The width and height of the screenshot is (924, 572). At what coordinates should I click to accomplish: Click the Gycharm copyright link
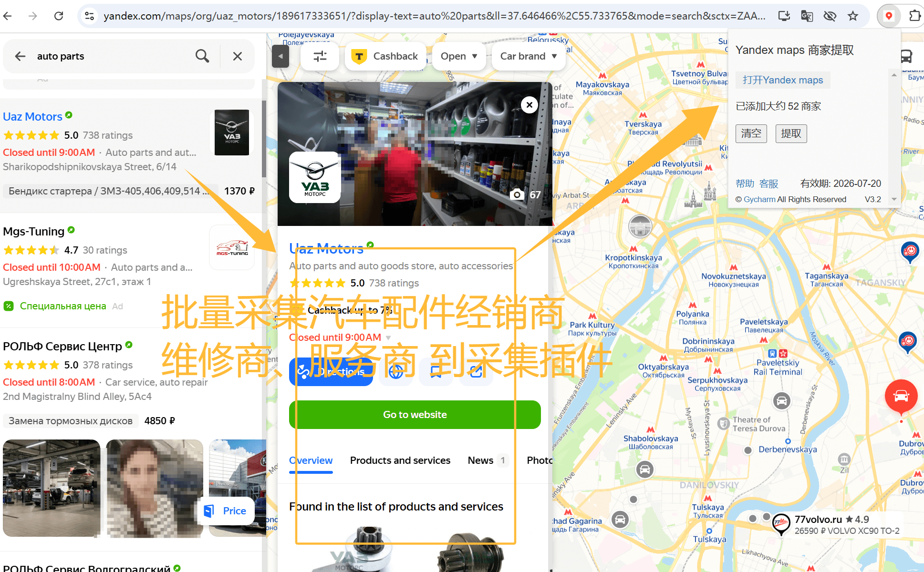(x=759, y=199)
